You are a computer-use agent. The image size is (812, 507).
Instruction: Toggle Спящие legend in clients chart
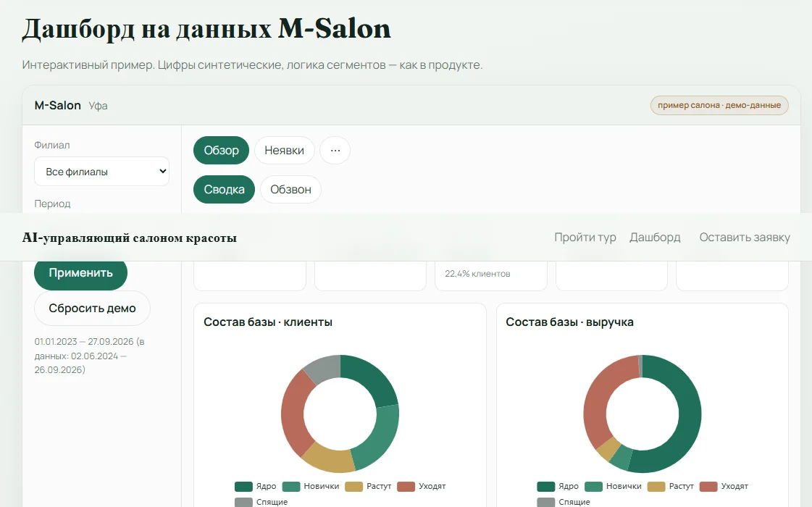point(261,502)
